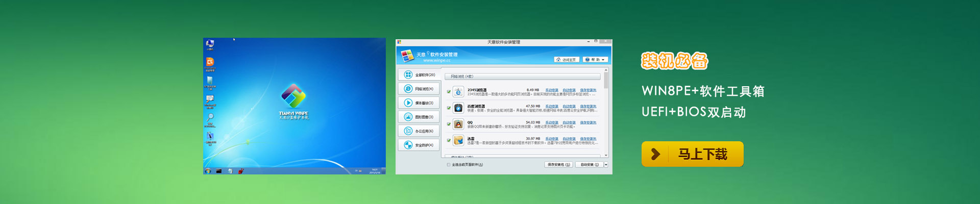Uncheck the 迅雷 checkbox
This screenshot has height=204, width=980.
(449, 140)
